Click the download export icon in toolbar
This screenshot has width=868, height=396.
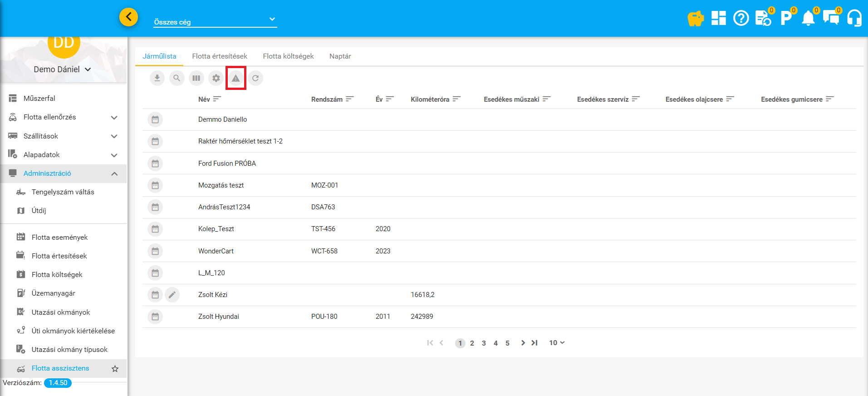pyautogui.click(x=157, y=78)
